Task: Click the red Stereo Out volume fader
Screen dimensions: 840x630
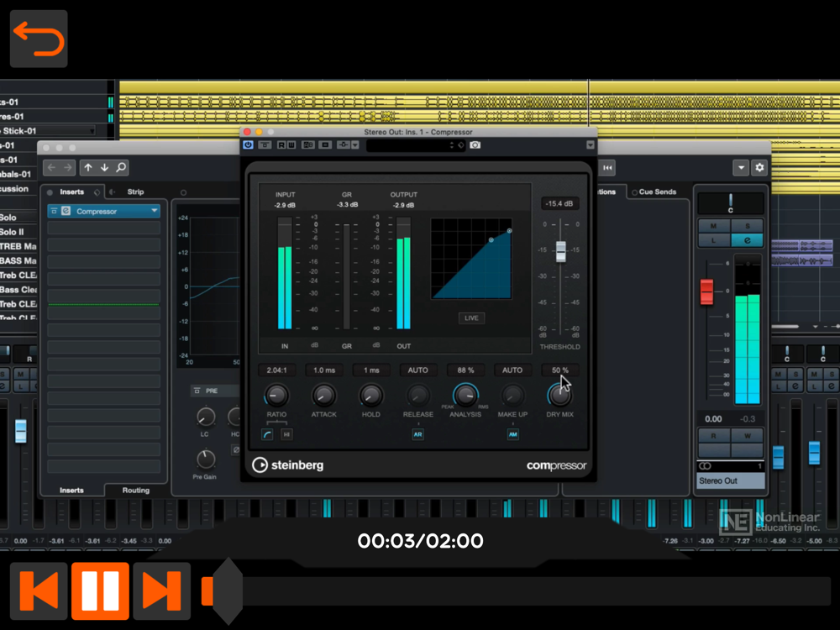Action: tap(706, 291)
